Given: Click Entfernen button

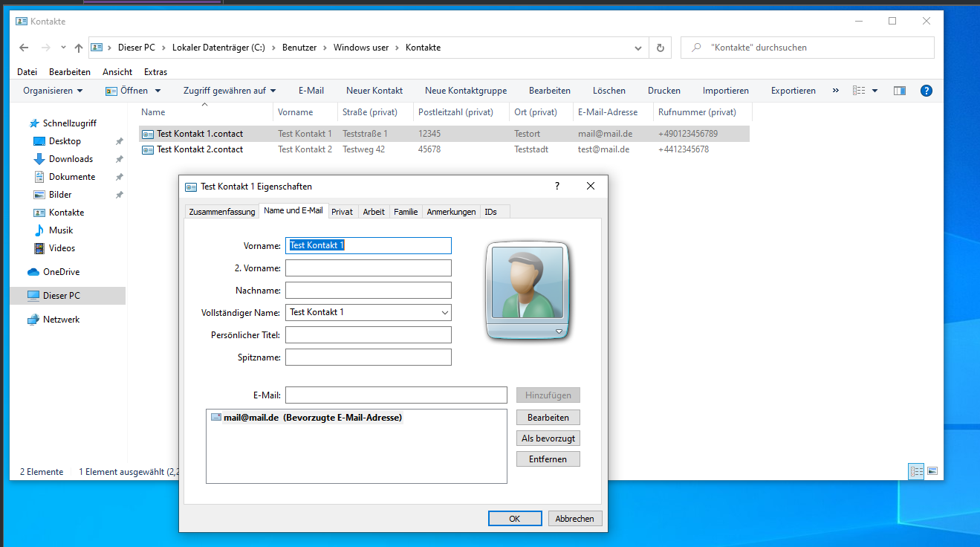Looking at the screenshot, I should 548,459.
